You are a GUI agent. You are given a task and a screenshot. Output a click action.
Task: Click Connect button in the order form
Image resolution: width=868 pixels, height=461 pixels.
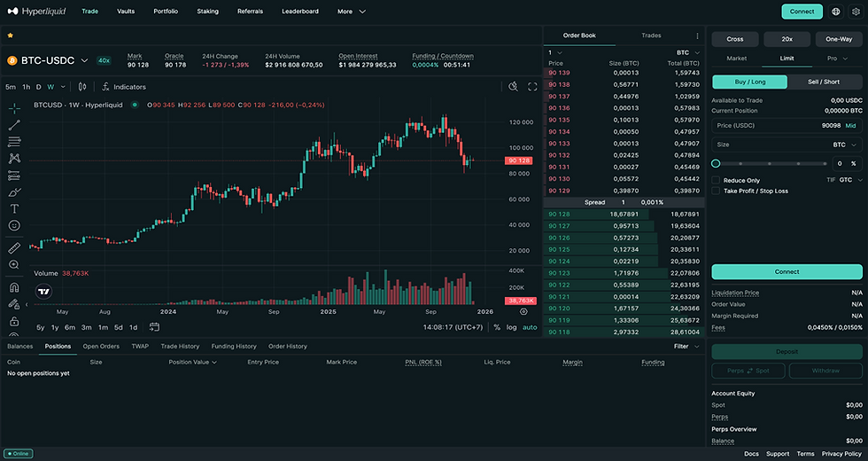click(787, 271)
